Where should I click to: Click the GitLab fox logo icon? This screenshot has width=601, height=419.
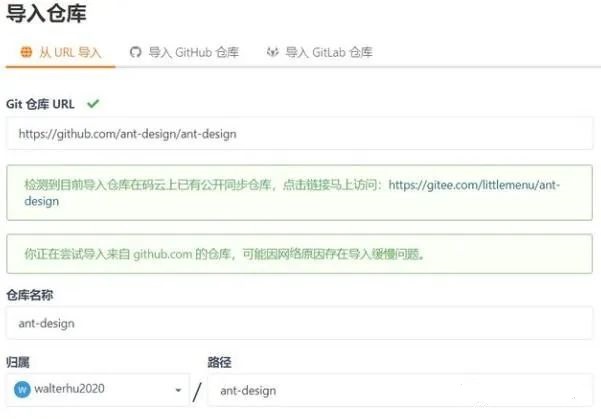(273, 52)
